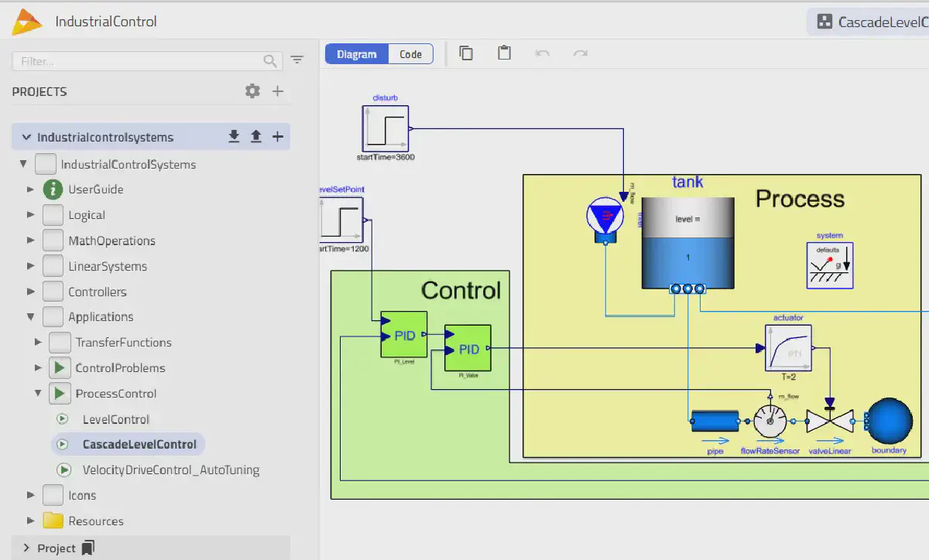Click the redo arrow
Screen dimensions: 929x560
(580, 53)
